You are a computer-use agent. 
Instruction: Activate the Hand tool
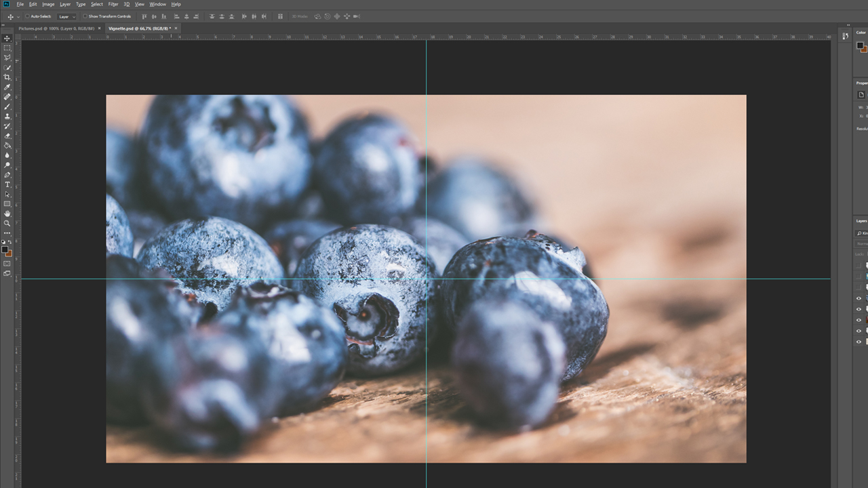pos(7,213)
